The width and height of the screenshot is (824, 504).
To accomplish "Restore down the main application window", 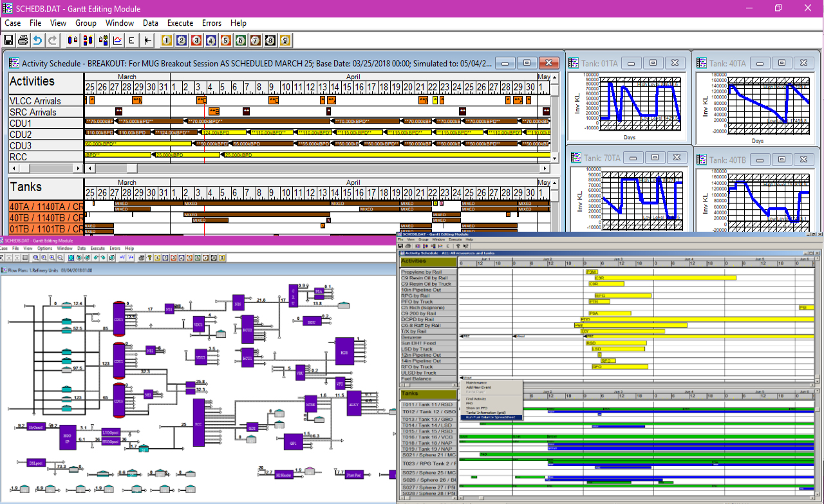I will [x=778, y=8].
